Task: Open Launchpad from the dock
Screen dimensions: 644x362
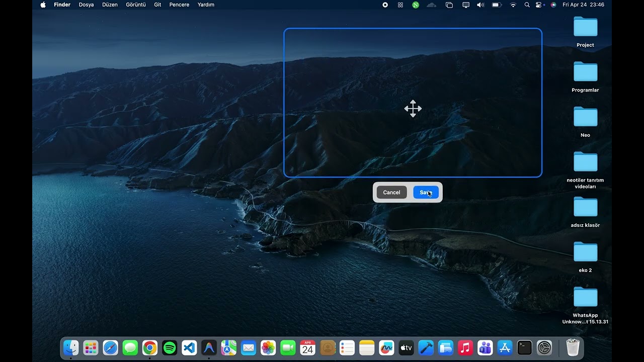Action: coord(91,347)
